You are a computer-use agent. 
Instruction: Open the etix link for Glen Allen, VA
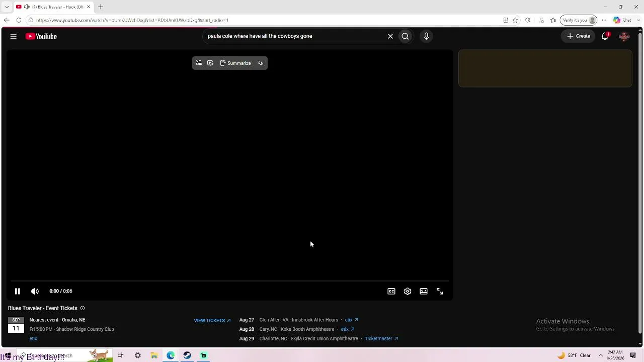[x=351, y=320]
